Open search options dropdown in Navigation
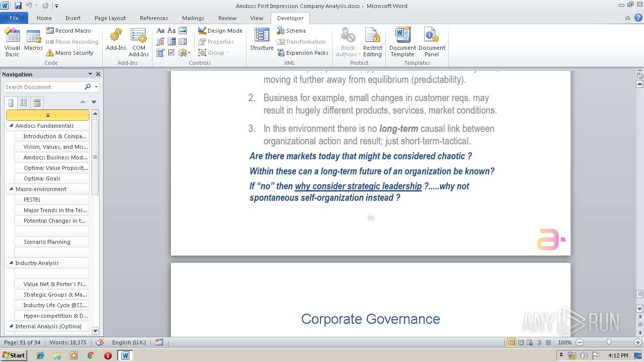The image size is (644, 362). [x=96, y=87]
